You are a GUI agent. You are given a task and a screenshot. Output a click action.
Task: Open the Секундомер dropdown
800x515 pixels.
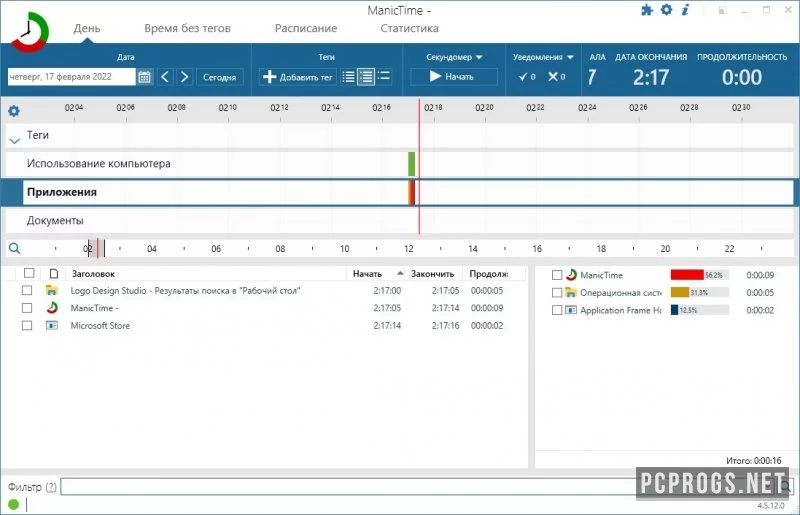pos(454,57)
